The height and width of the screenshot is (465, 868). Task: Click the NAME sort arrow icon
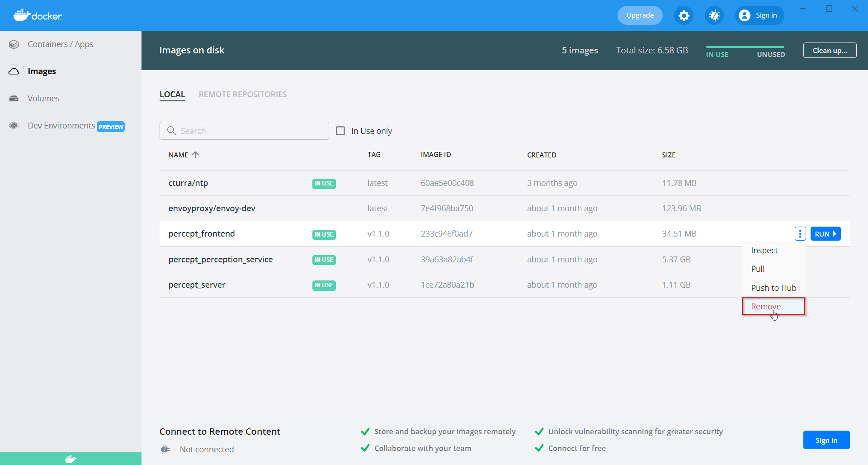point(195,155)
